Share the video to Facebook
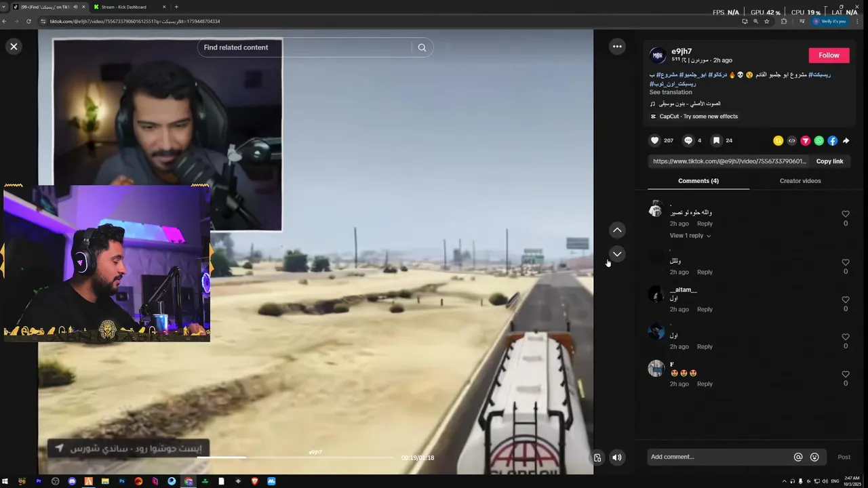Viewport: 868px width, 488px height. tap(832, 141)
